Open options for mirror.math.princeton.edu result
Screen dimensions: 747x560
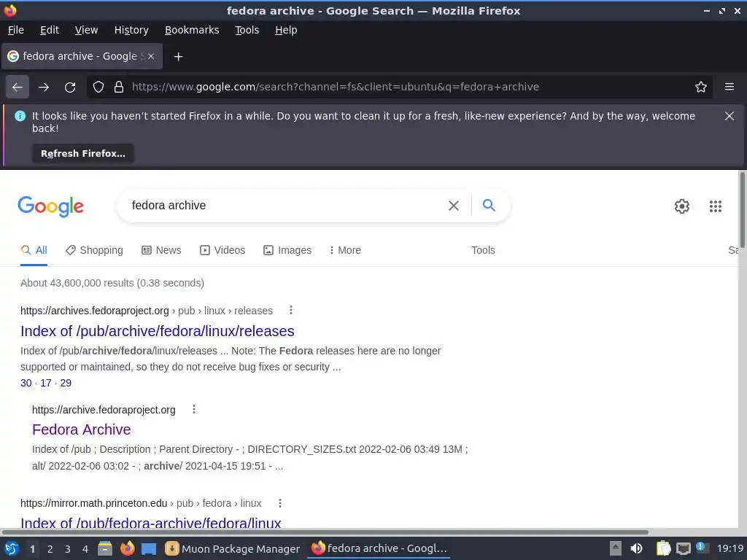(280, 503)
